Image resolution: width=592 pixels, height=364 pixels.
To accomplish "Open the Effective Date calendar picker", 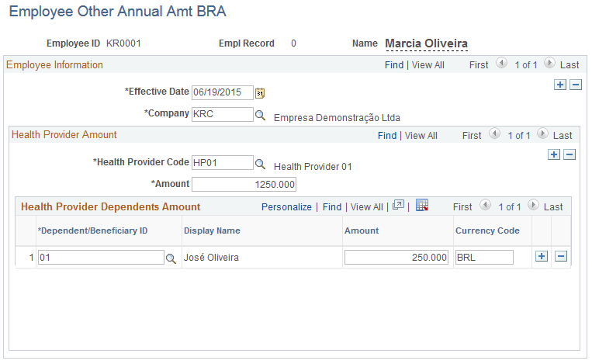I will (260, 93).
